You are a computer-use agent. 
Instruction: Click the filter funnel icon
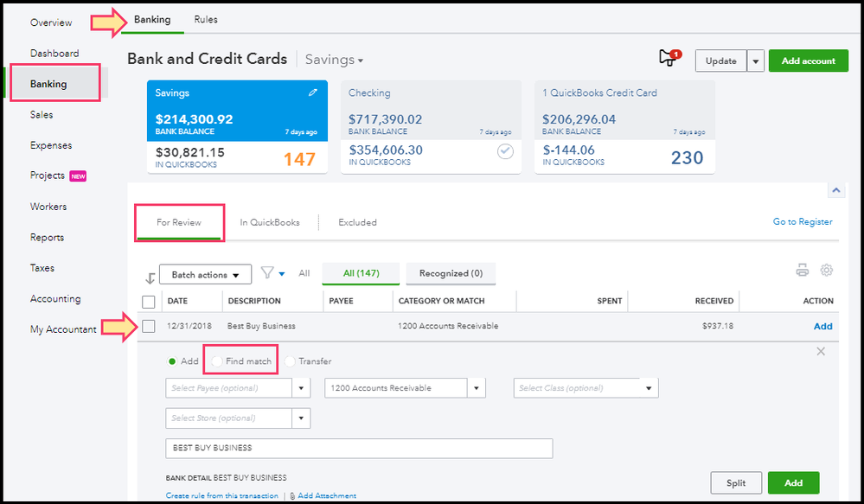click(267, 272)
